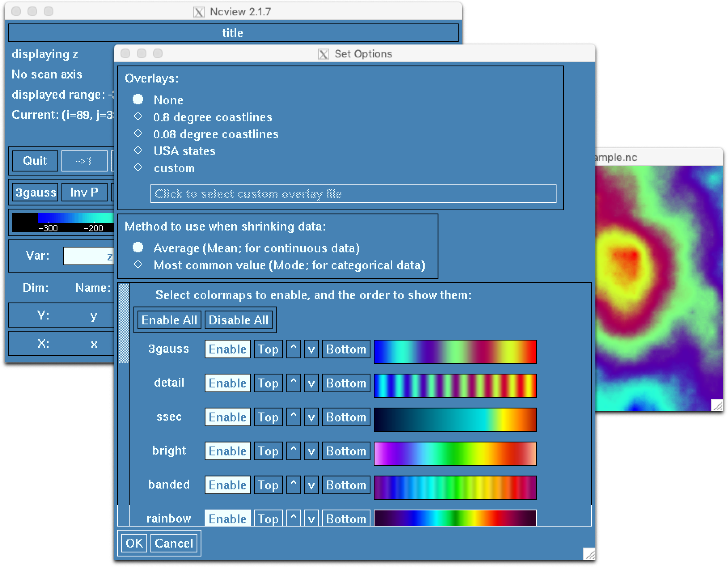
Task: Move bright colormap up one
Action: 293,451
